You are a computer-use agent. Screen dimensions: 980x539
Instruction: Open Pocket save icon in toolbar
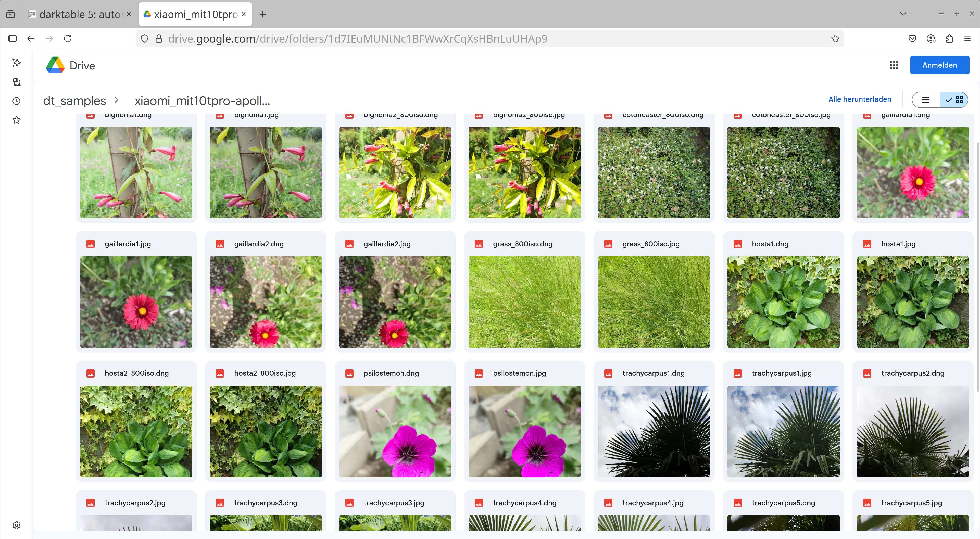912,39
